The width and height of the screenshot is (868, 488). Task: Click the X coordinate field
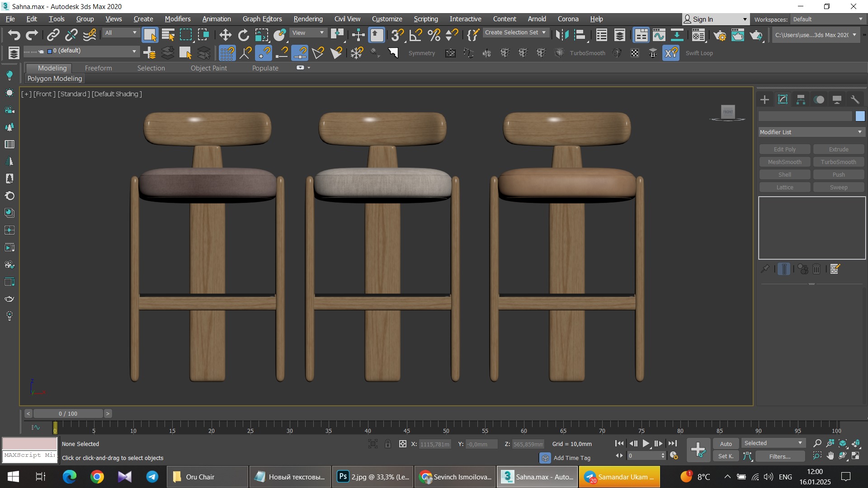pos(435,444)
